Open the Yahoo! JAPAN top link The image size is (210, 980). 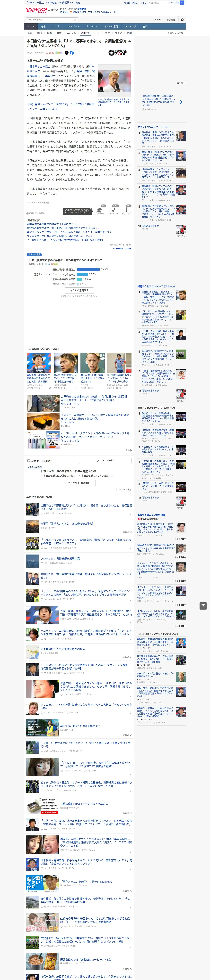(131, 3)
